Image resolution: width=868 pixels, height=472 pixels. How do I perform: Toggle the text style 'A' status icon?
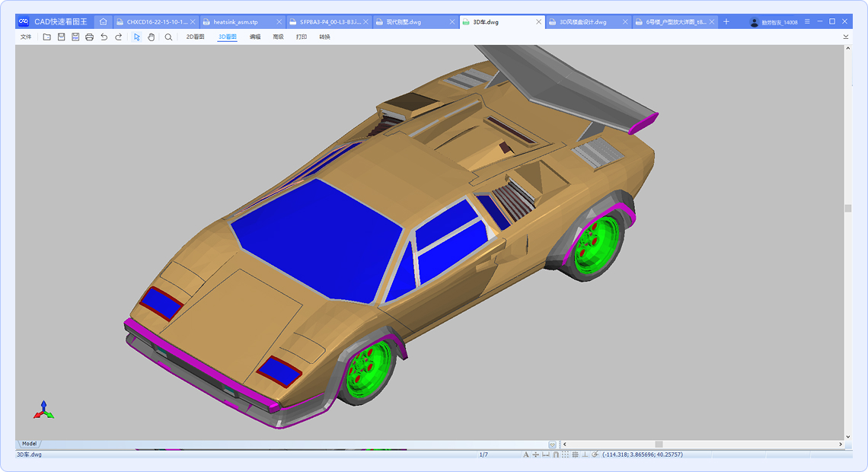click(x=525, y=454)
